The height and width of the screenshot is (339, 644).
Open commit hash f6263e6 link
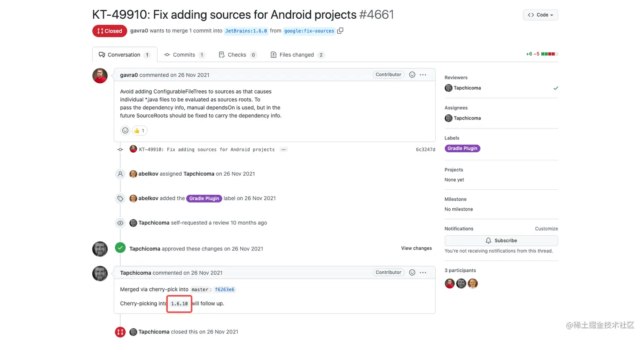pos(224,290)
